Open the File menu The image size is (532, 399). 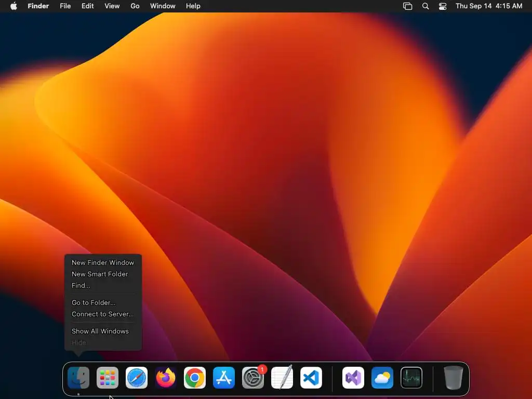pos(65,6)
